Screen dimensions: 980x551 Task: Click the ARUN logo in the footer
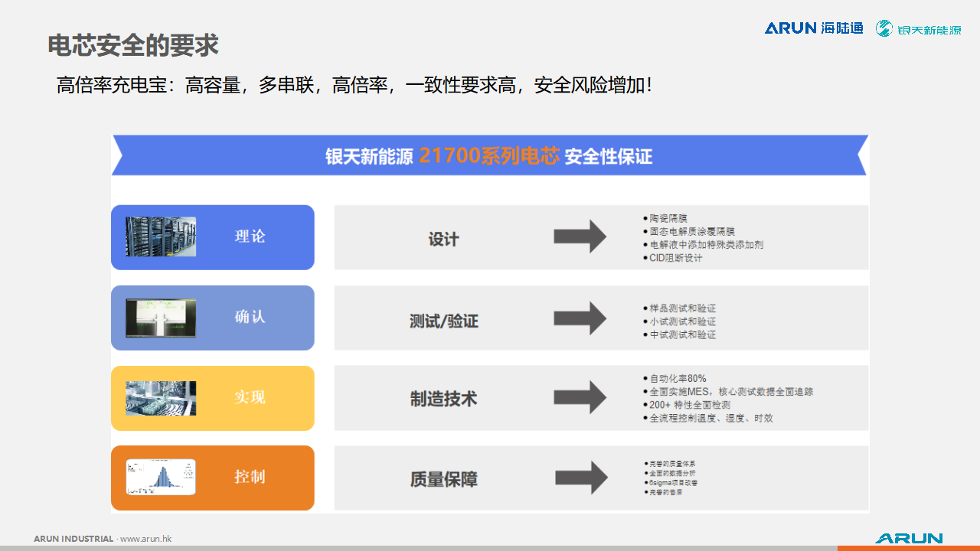tap(909, 539)
